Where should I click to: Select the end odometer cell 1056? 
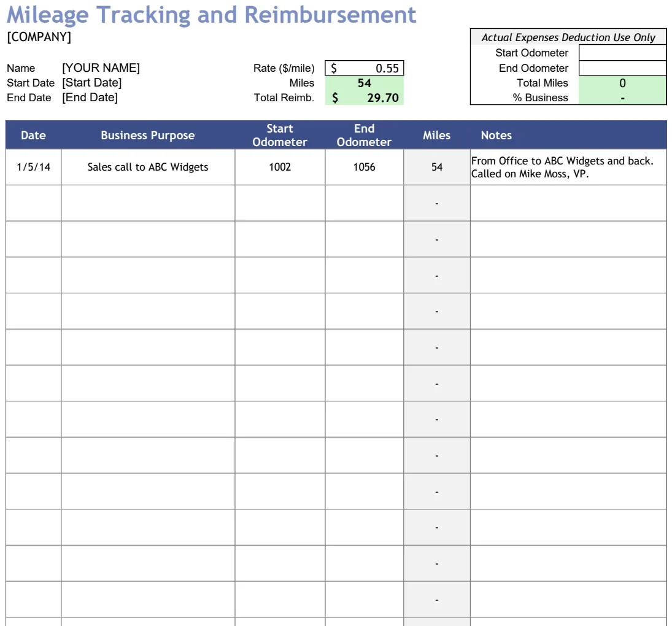click(x=365, y=167)
